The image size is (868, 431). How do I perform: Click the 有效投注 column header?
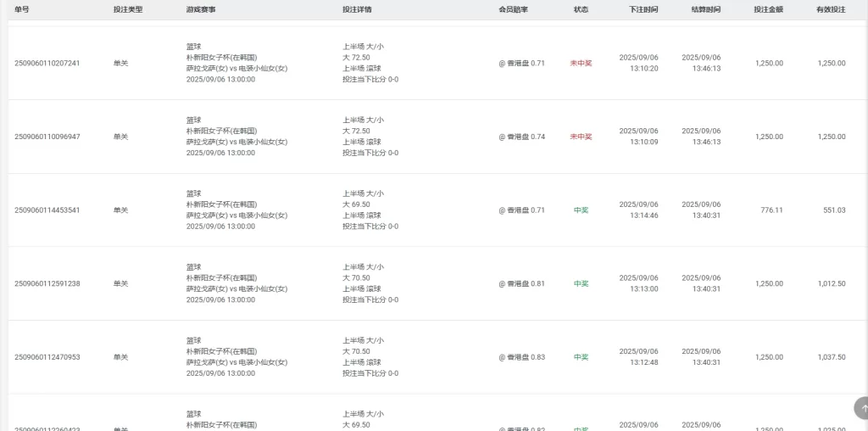(x=831, y=9)
